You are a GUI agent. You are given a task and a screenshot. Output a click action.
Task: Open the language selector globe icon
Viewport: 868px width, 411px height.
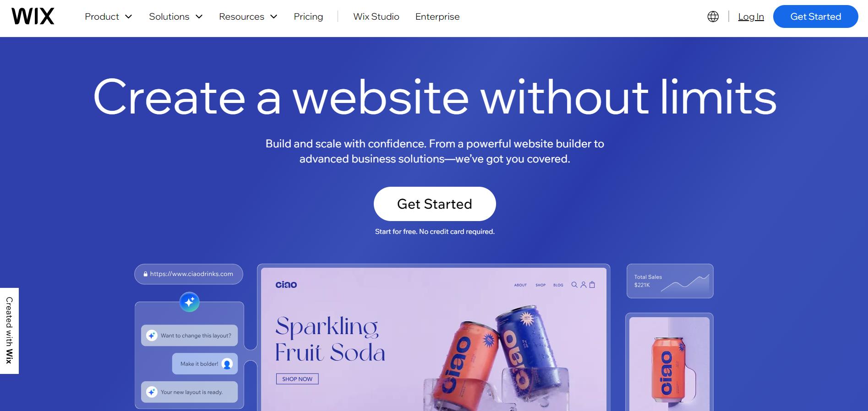pyautogui.click(x=713, y=16)
